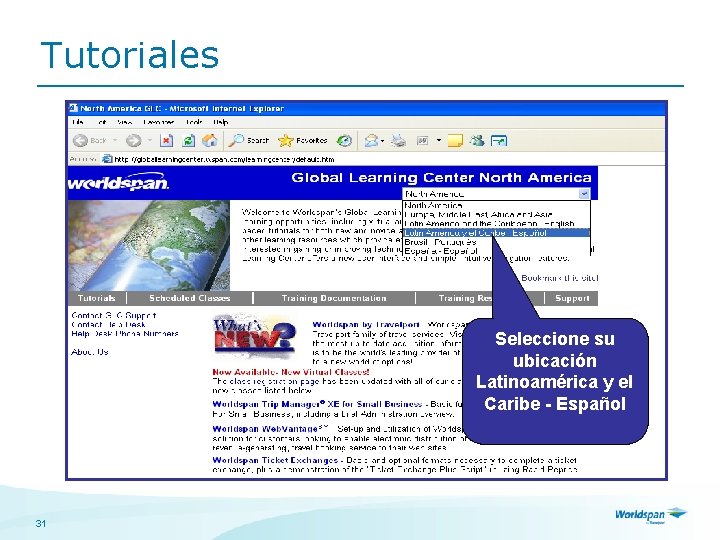This screenshot has width=720, height=540.
Task: Click the Search magnifier toolbar button
Action: tap(248, 141)
